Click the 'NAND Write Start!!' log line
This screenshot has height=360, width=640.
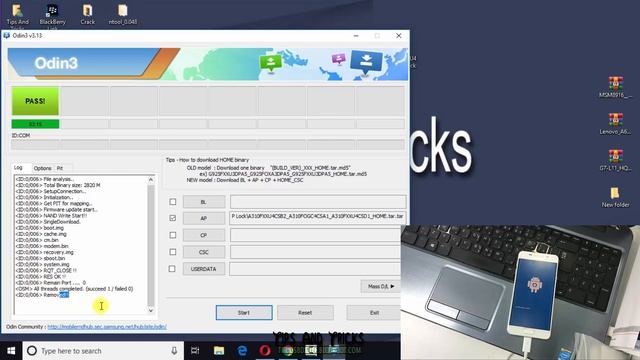pyautogui.click(x=51, y=216)
